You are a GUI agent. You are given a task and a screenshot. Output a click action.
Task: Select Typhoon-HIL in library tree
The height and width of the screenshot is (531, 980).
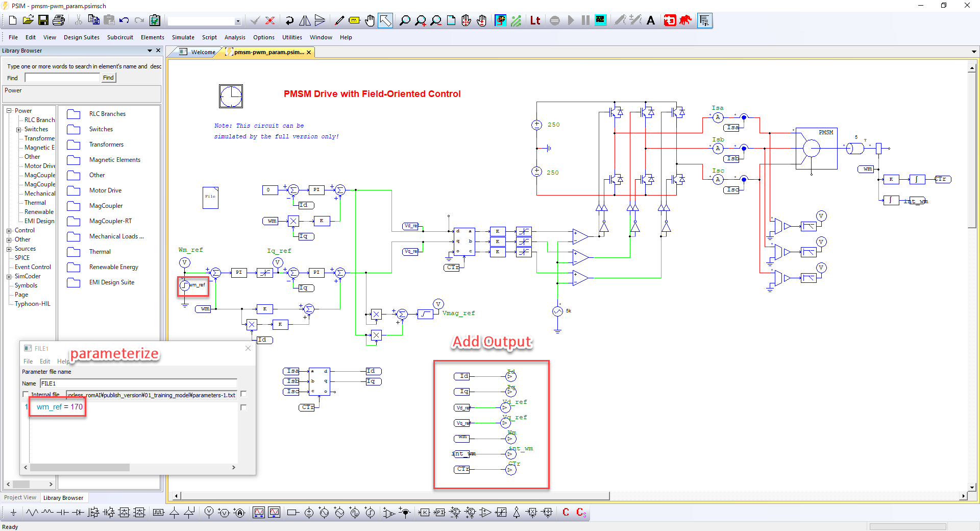pos(32,304)
